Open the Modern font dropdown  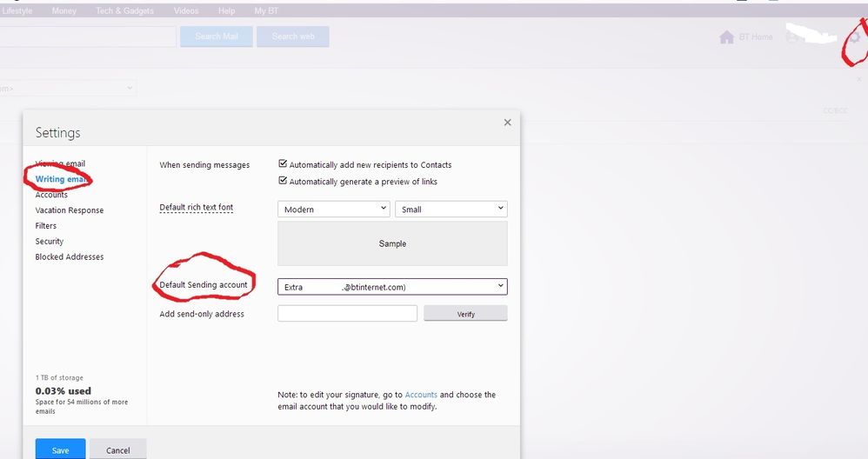(x=333, y=210)
